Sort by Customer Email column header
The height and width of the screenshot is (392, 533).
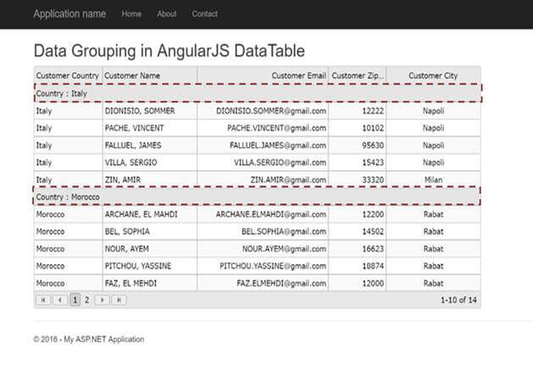click(x=263, y=75)
